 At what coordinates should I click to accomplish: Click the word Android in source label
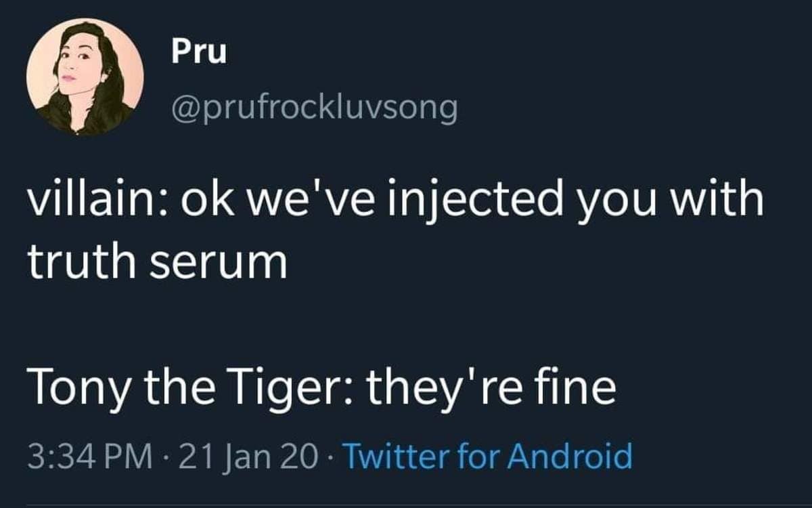pyautogui.click(x=570, y=456)
